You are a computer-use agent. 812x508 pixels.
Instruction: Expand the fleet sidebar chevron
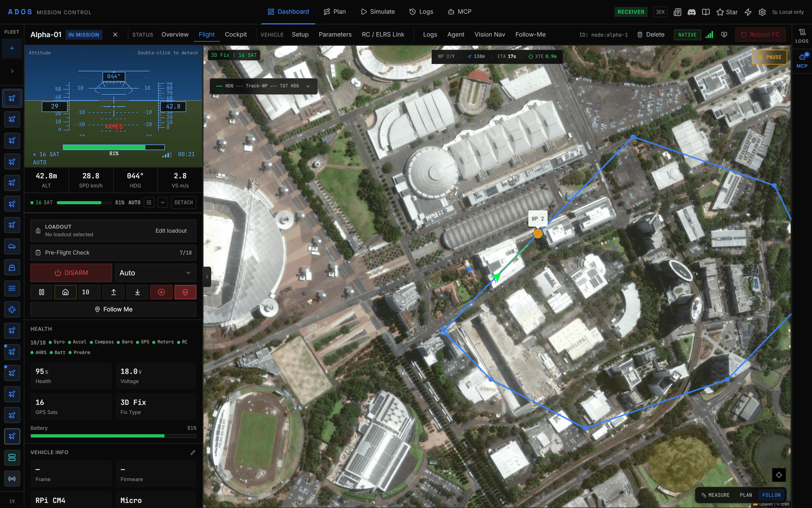click(12, 71)
